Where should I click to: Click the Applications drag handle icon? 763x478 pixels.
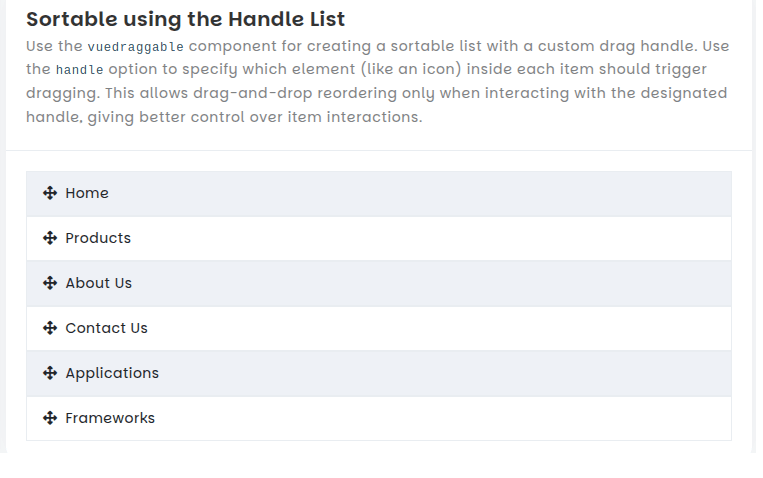point(50,373)
